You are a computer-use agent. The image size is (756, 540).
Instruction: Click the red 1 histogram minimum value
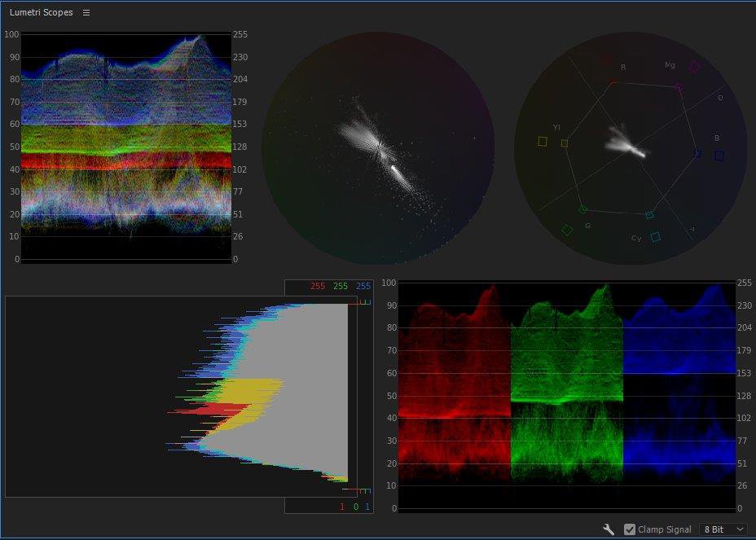point(342,507)
